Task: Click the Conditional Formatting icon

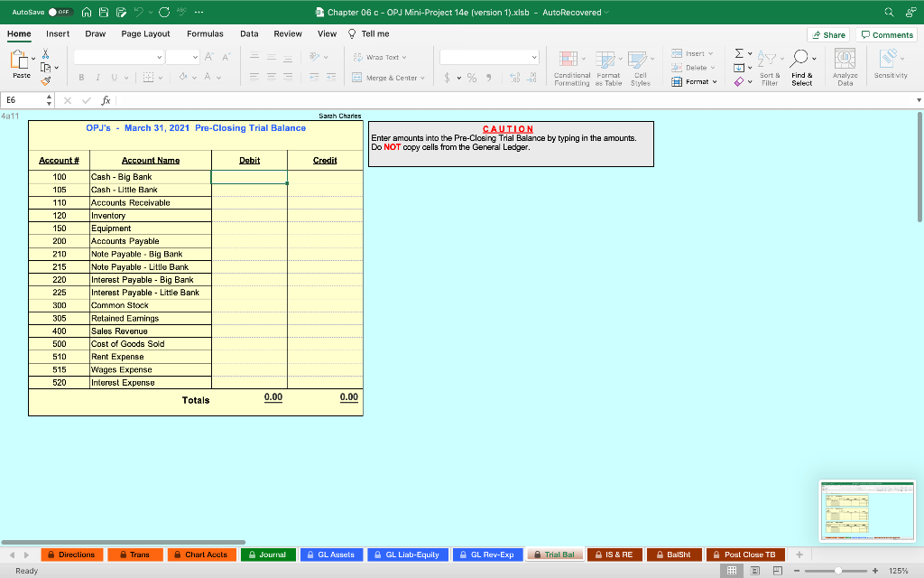Action: (568, 59)
